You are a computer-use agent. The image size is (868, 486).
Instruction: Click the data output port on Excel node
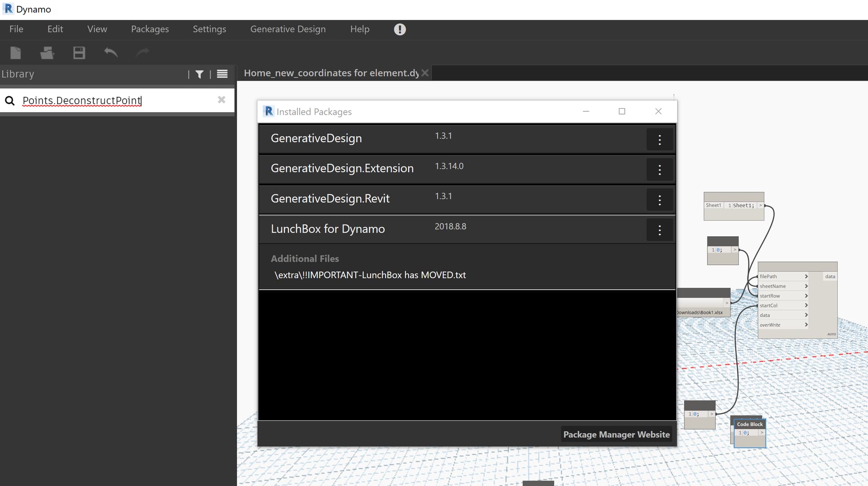tap(830, 276)
